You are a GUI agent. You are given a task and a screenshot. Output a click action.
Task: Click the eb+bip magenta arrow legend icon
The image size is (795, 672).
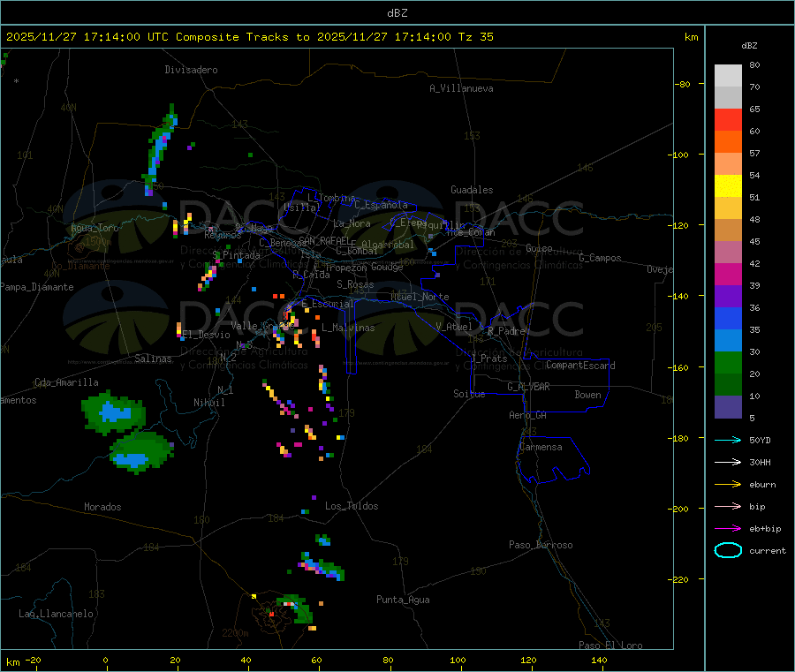tap(728, 529)
